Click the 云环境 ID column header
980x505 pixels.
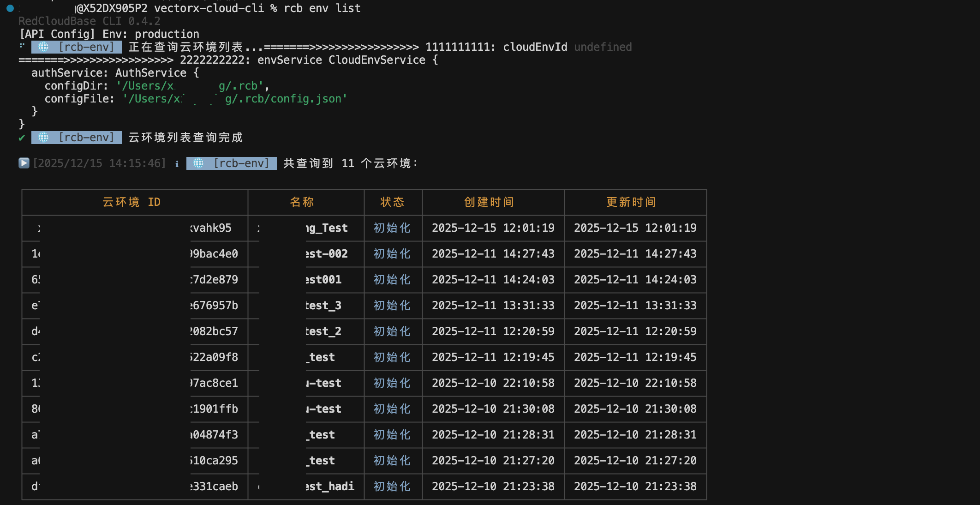pos(131,202)
